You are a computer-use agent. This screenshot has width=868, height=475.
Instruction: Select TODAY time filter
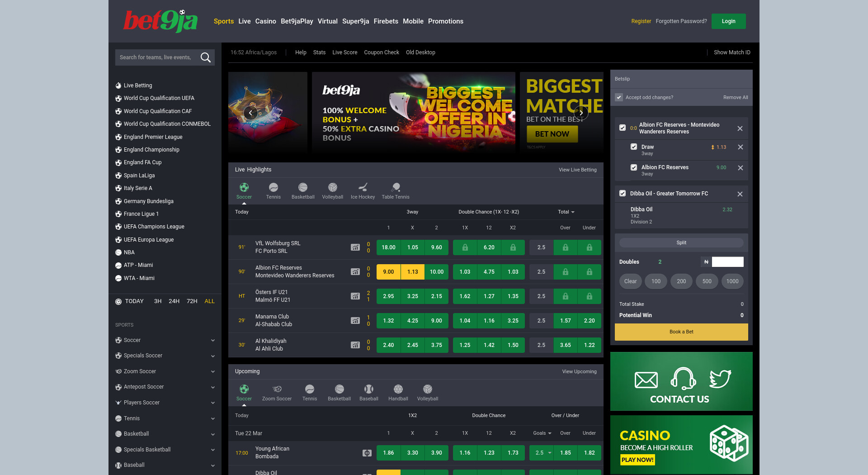pyautogui.click(x=134, y=301)
